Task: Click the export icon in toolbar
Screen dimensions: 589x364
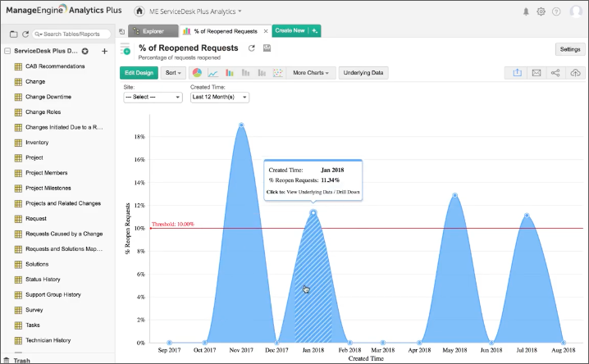Action: (x=518, y=73)
